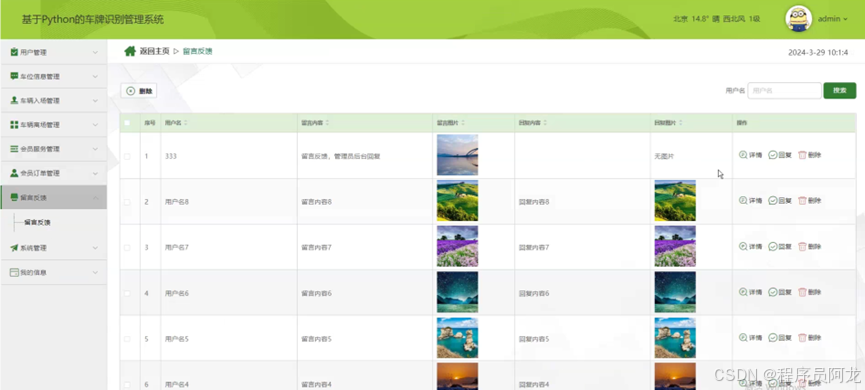Sort by the 留言图片 column arrows

463,123
